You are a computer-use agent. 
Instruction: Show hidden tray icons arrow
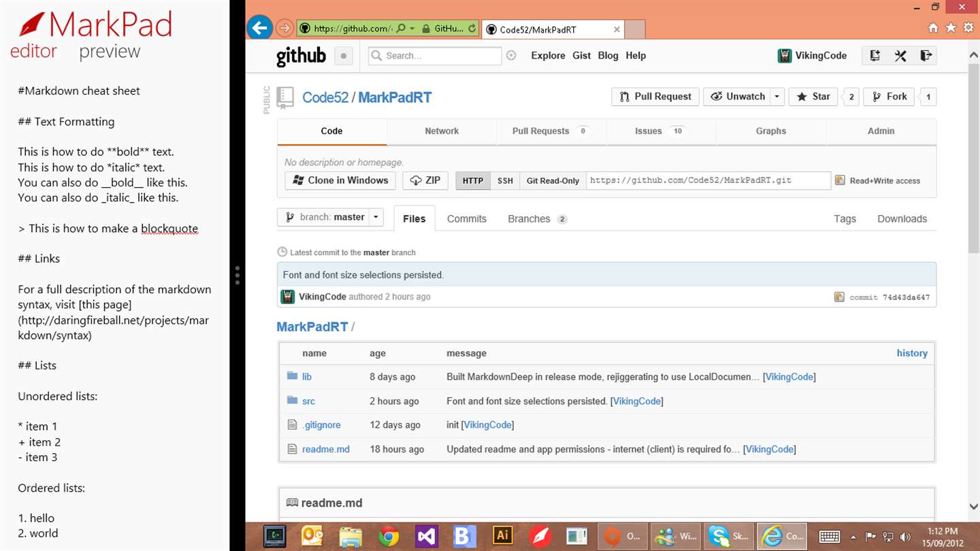pos(853,537)
